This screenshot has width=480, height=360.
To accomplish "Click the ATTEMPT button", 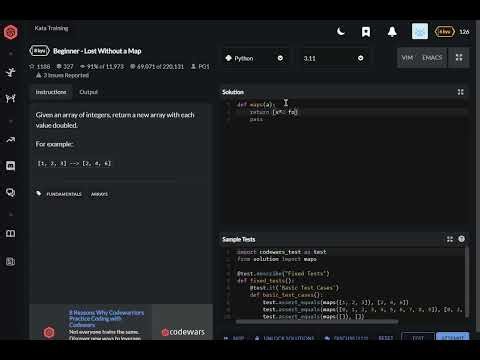I will [453, 337].
